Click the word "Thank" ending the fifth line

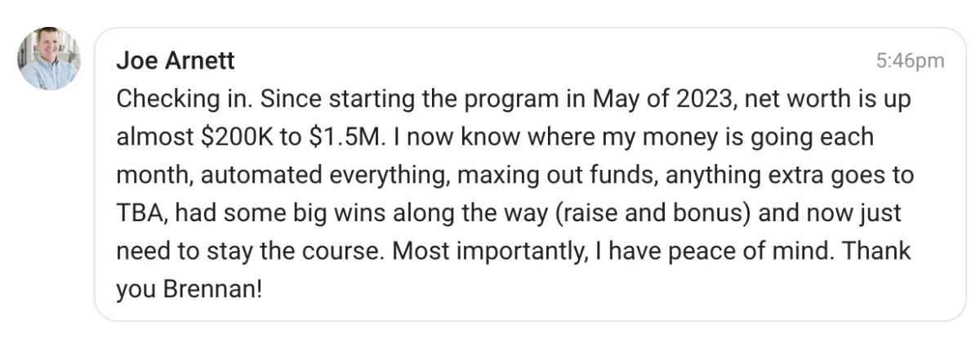pos(876,251)
